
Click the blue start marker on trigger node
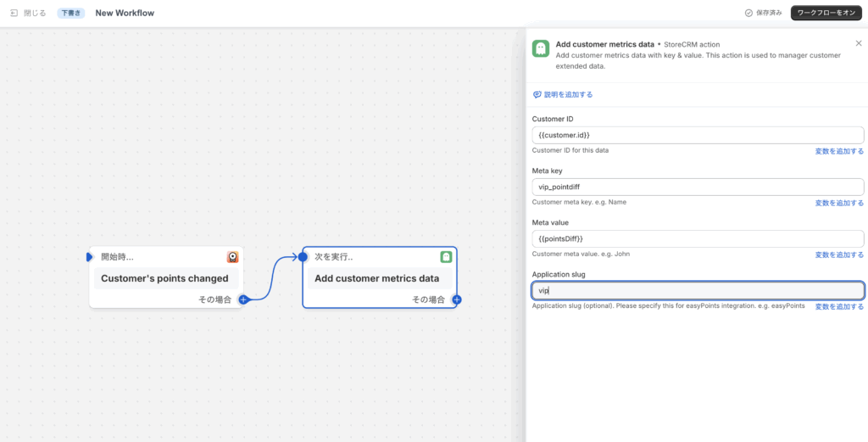(90, 257)
